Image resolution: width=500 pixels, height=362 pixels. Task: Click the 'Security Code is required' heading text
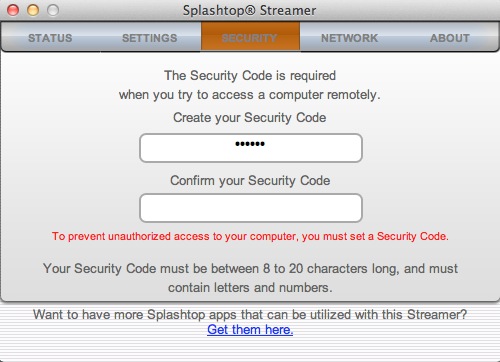[x=250, y=75]
